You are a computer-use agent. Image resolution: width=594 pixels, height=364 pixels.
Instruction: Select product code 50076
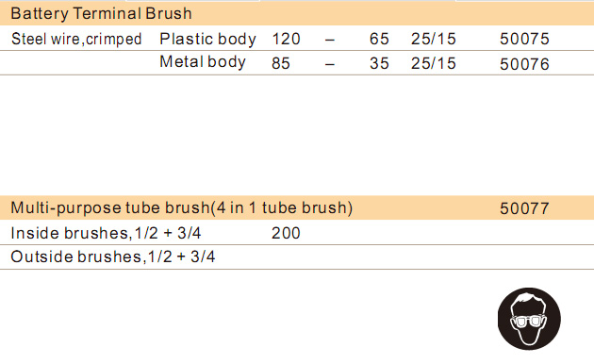pyautogui.click(x=524, y=64)
